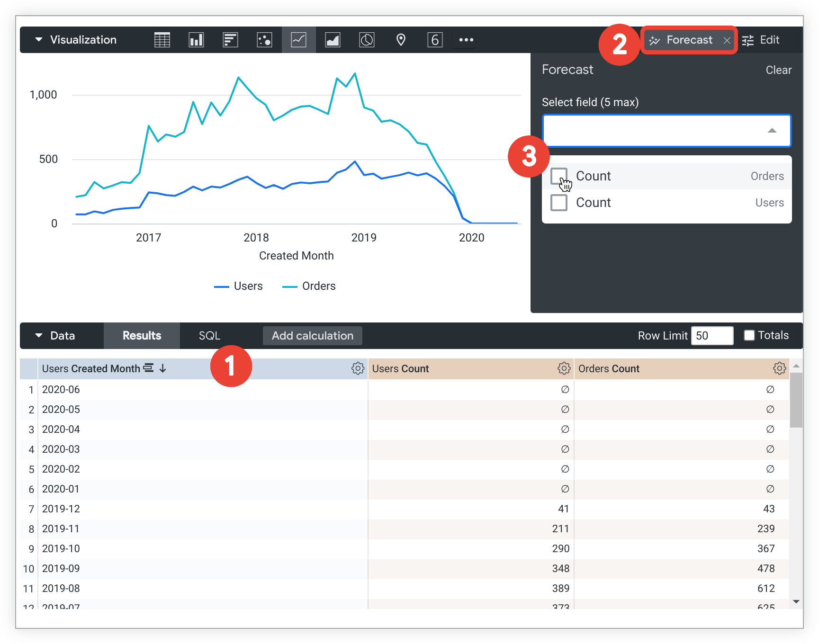Screen dimensions: 819x644
Task: Check the Count Orders forecast field
Action: 559,176
